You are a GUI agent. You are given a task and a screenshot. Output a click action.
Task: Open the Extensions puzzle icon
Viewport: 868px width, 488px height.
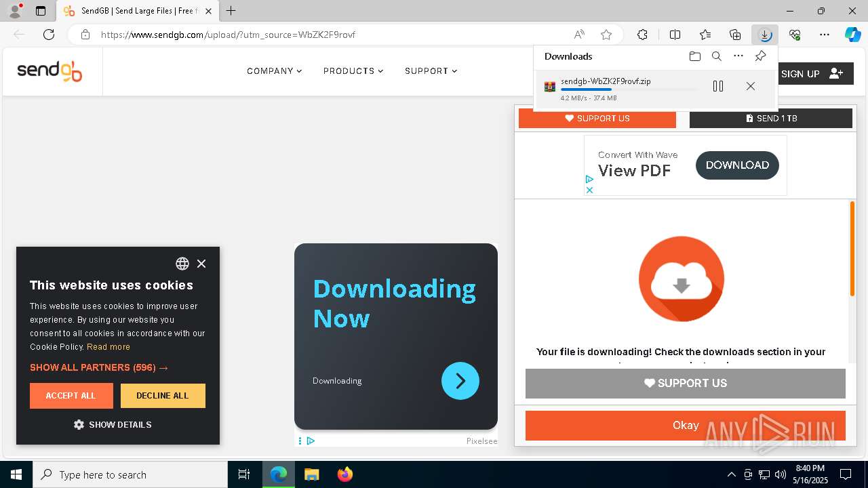(642, 35)
